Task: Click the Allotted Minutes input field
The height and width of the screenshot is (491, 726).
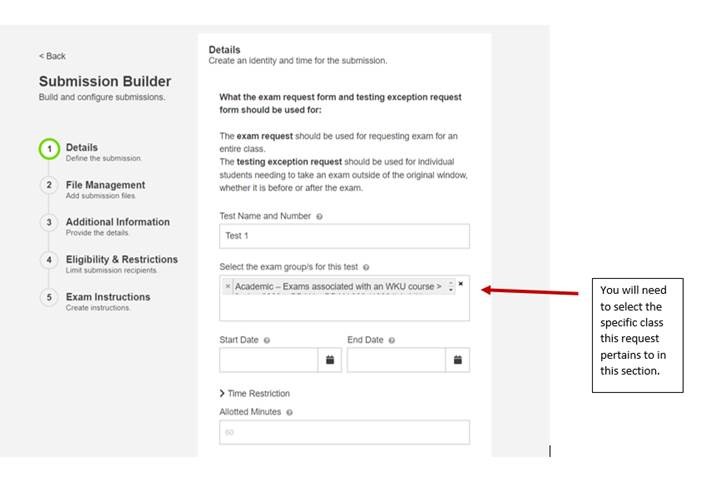Action: [343, 432]
